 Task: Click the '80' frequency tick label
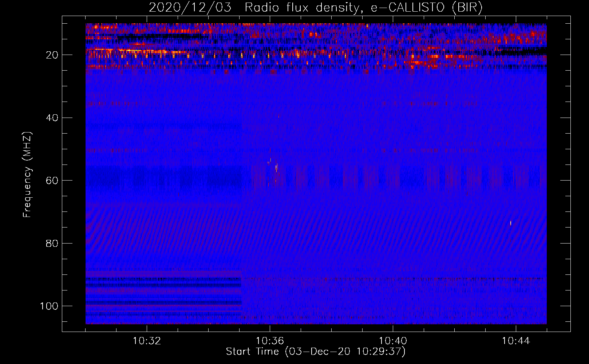pyautogui.click(x=52, y=244)
